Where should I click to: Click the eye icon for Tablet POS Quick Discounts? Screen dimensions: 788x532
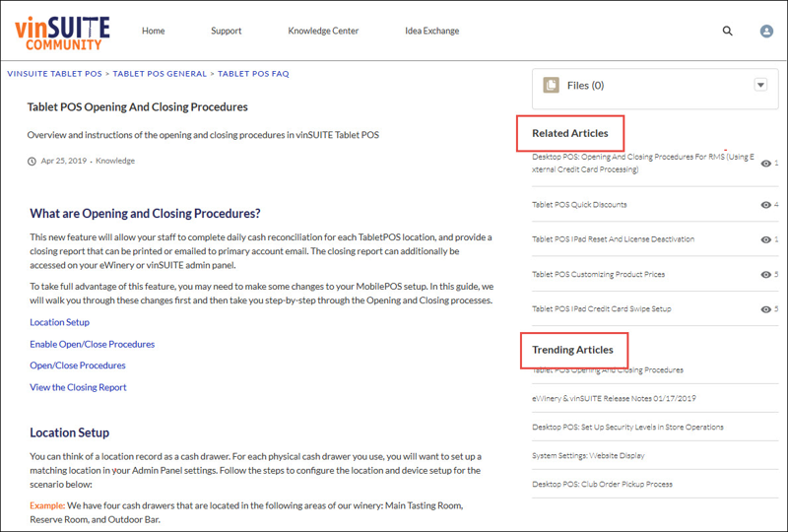pyautogui.click(x=765, y=205)
